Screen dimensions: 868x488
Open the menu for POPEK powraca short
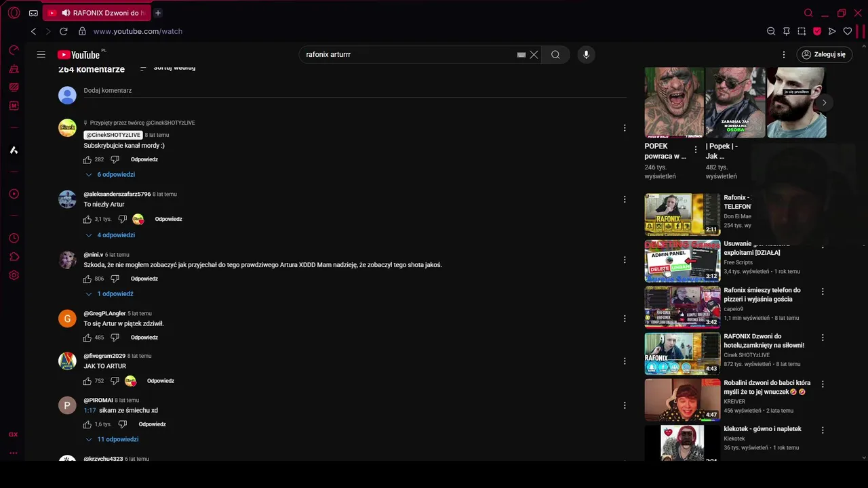tap(695, 150)
